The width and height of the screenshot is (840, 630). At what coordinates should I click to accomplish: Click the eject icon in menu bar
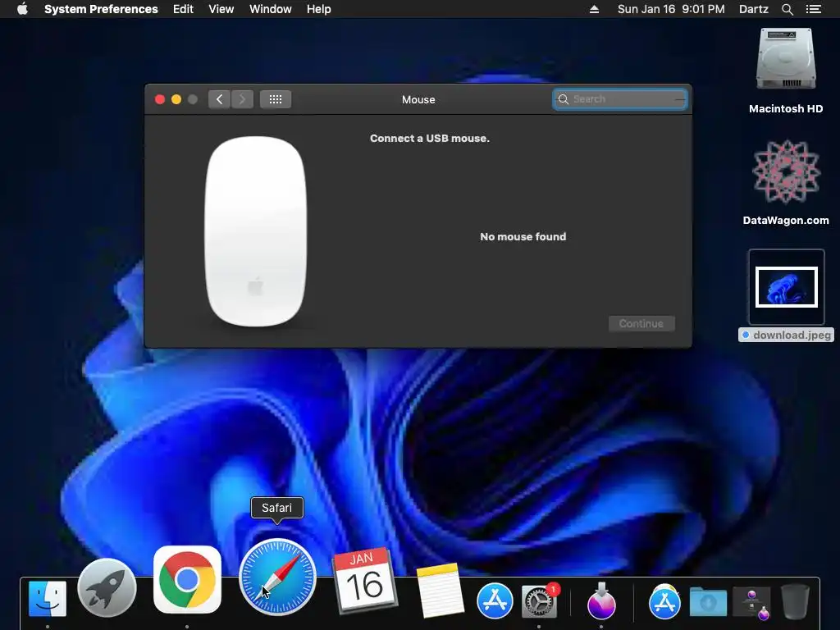(594, 9)
